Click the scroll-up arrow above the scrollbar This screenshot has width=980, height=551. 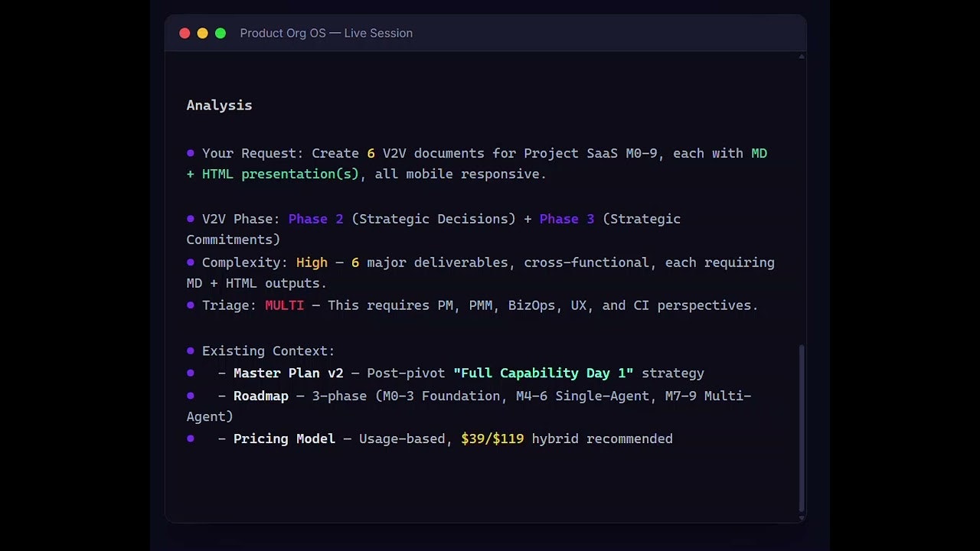802,55
